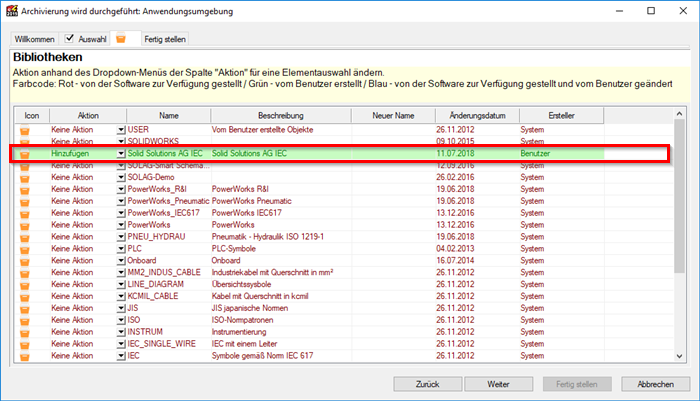Click the library icon in the Solid Solutions AG IEC row
Image resolution: width=700 pixels, height=401 pixels.
click(x=26, y=154)
